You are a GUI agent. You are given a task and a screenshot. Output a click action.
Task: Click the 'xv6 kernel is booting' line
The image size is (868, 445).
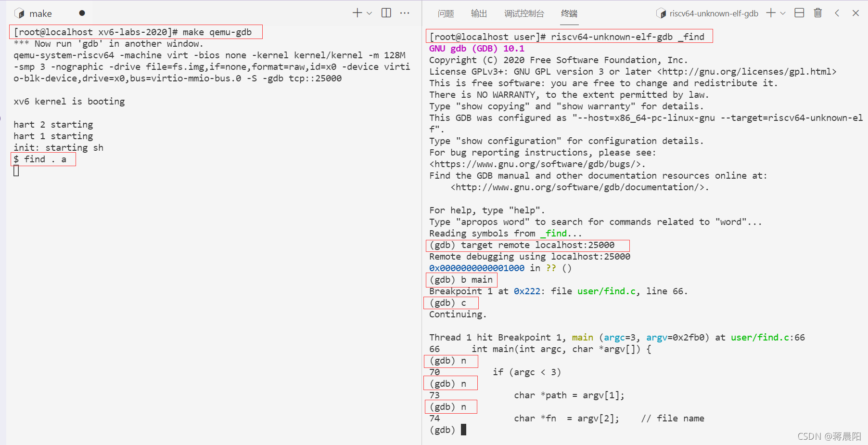[69, 102]
